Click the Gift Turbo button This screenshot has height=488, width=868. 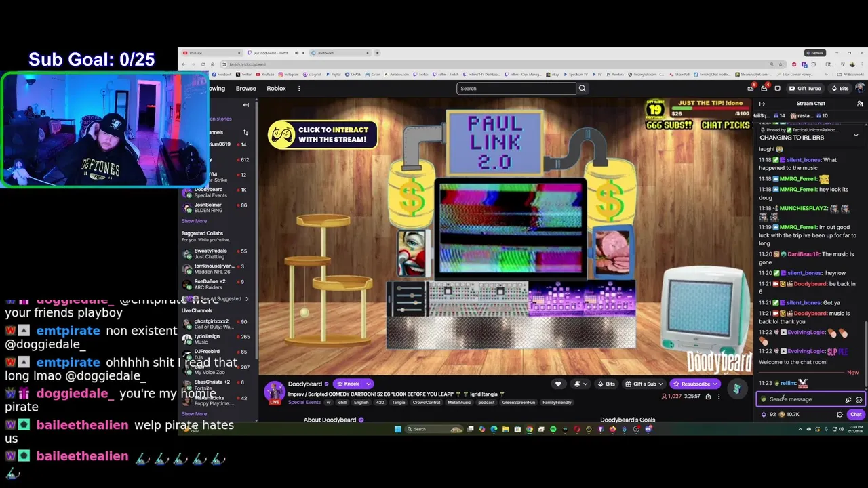coord(805,88)
